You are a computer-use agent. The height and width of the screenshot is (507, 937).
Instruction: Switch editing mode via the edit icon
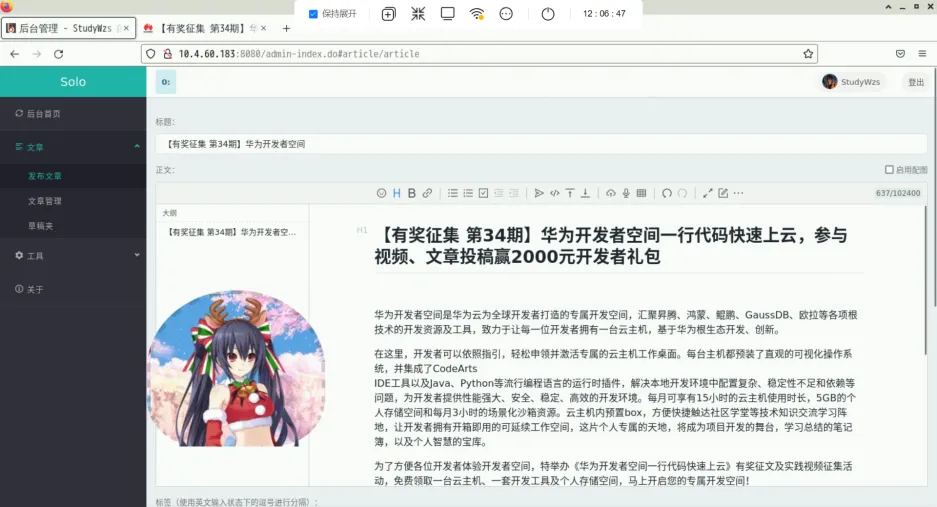click(723, 193)
